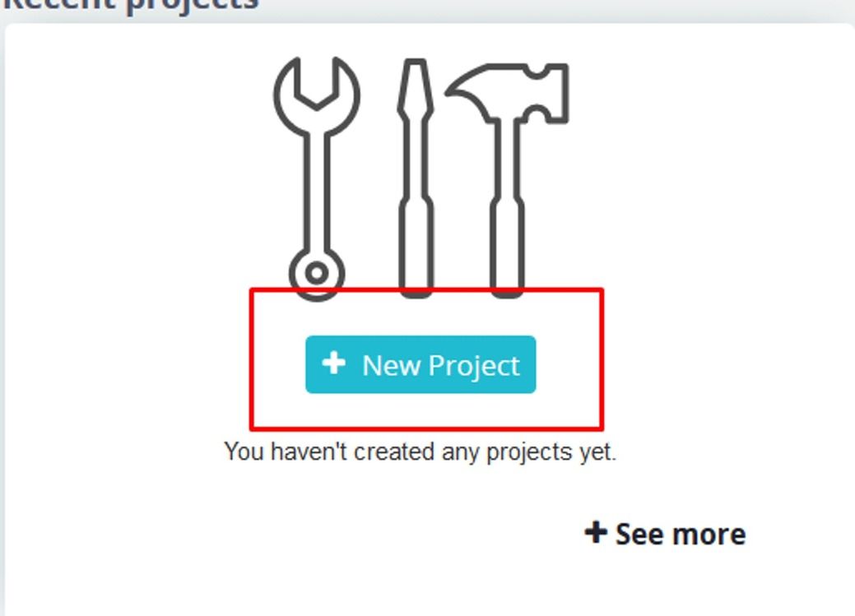Screen dimensions: 855x616
Task: Click the open jaw of the wrench
Action: point(316,87)
